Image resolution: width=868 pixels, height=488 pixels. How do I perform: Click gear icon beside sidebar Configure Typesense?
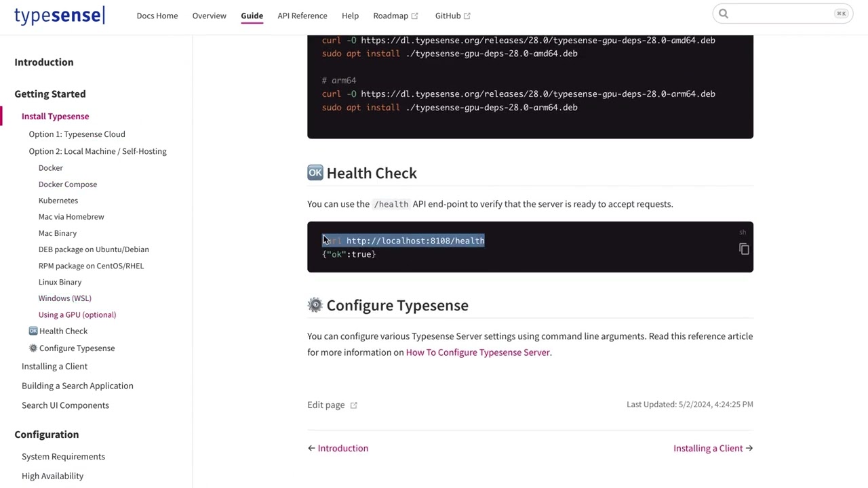click(x=33, y=348)
